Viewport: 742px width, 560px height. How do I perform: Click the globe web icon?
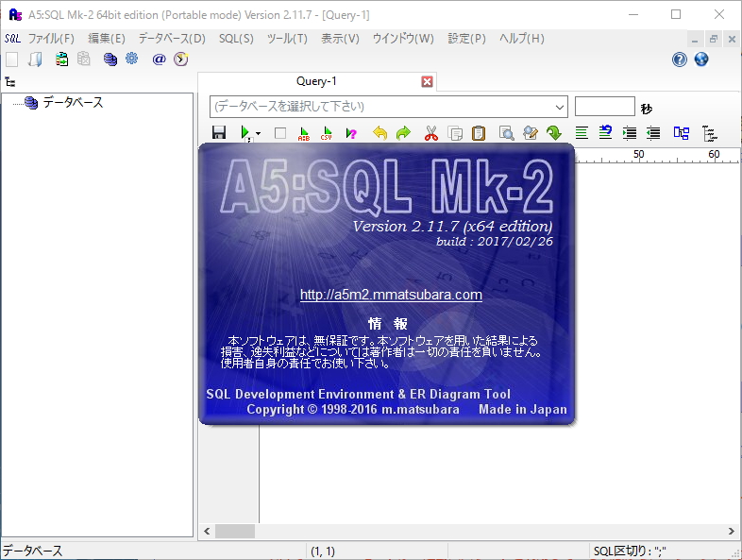(x=701, y=59)
